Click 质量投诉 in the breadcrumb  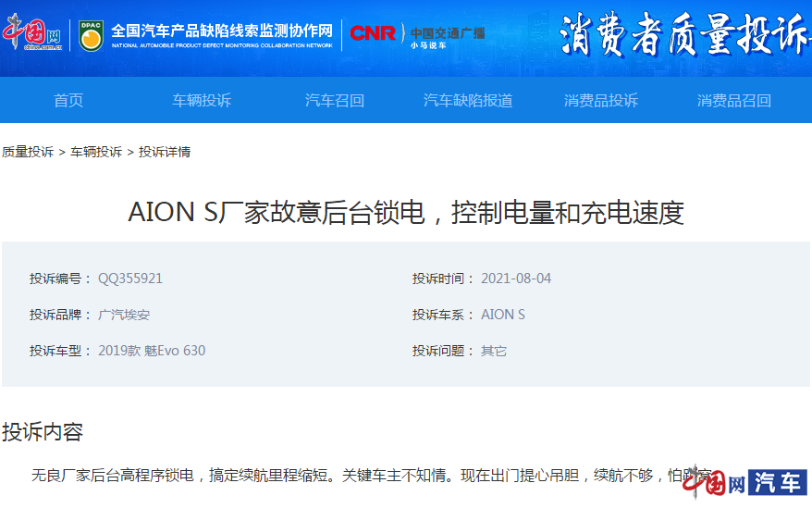pyautogui.click(x=28, y=152)
